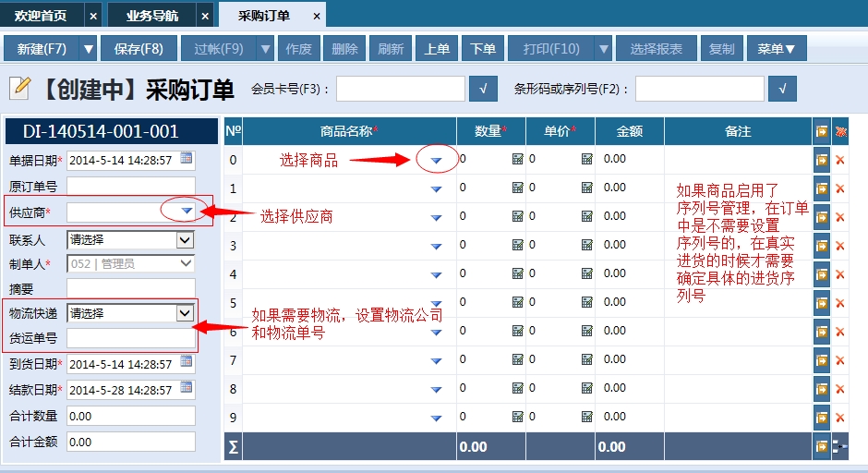Click the 原订单号 input field

click(131, 186)
